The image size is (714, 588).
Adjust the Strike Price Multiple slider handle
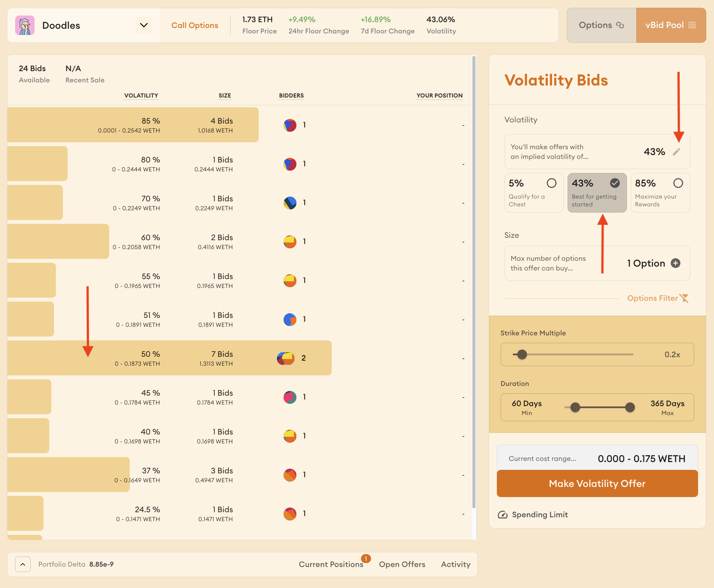[522, 354]
